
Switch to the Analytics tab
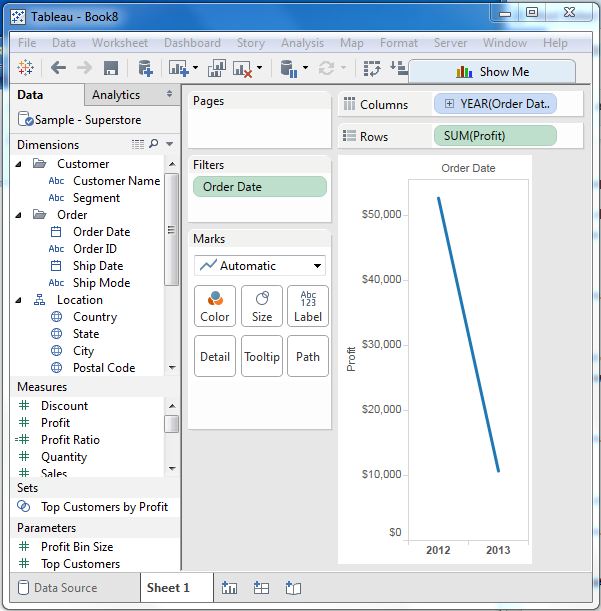[x=116, y=95]
